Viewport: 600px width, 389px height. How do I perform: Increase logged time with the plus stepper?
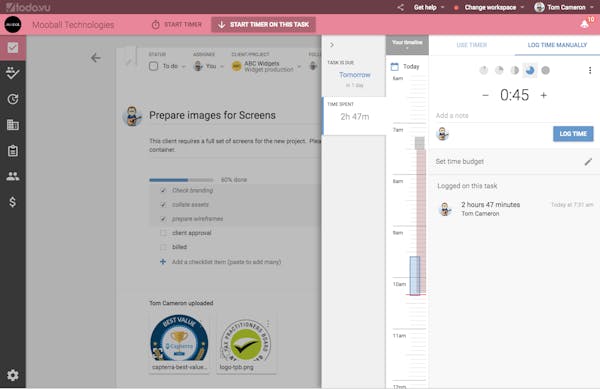(543, 95)
